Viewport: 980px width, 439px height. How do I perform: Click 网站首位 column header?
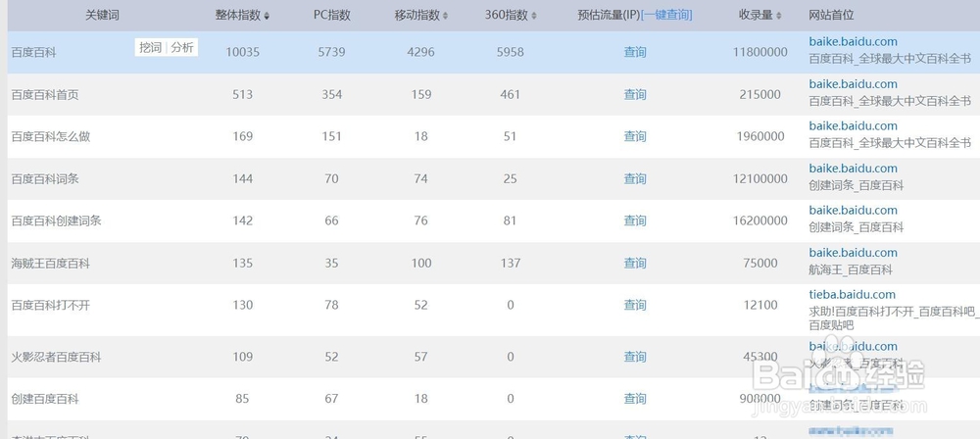click(831, 16)
